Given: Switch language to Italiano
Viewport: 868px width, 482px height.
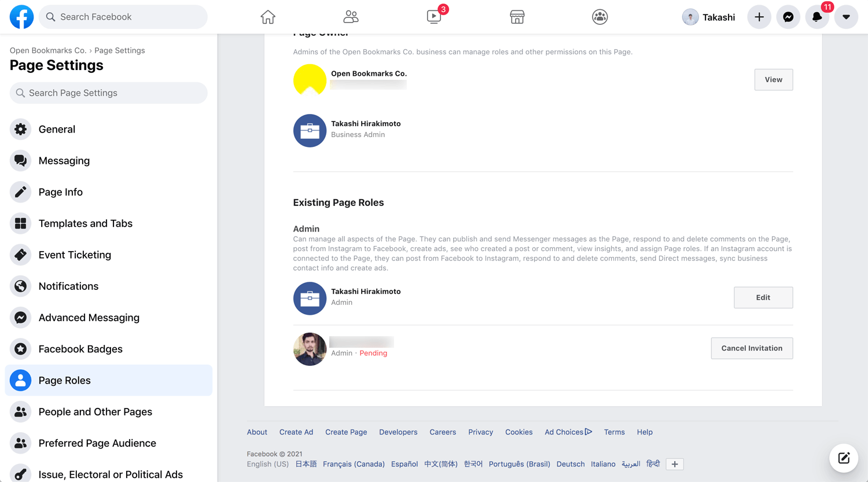Looking at the screenshot, I should 603,464.
